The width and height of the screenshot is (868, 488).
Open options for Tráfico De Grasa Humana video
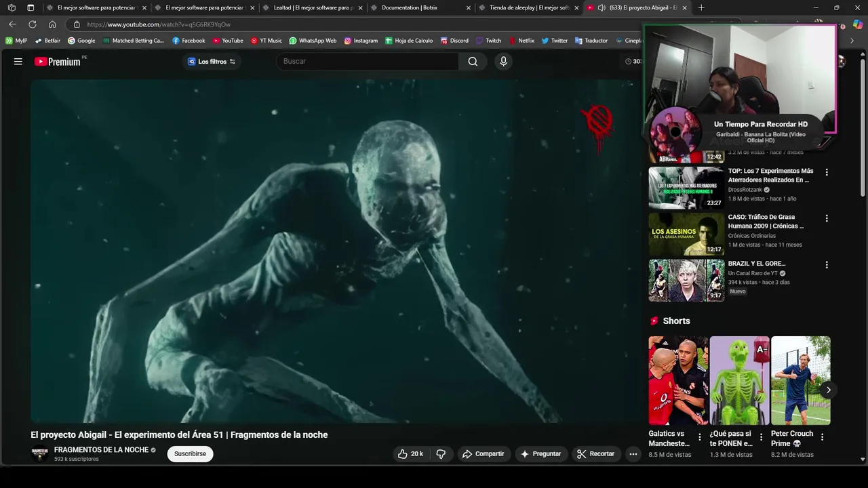point(827,218)
